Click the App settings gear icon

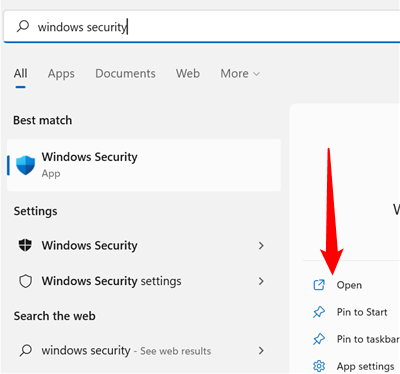click(x=319, y=366)
